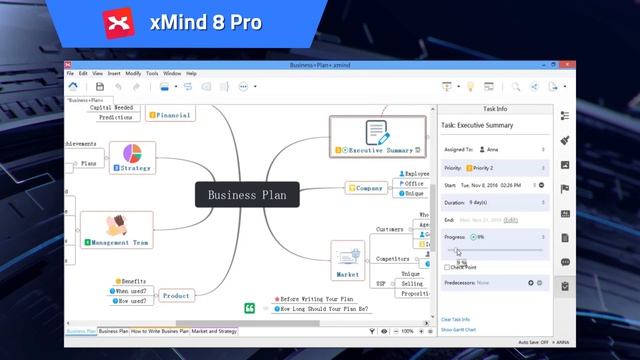
Task: Click the Export icon in toolbar
Action: click(553, 87)
